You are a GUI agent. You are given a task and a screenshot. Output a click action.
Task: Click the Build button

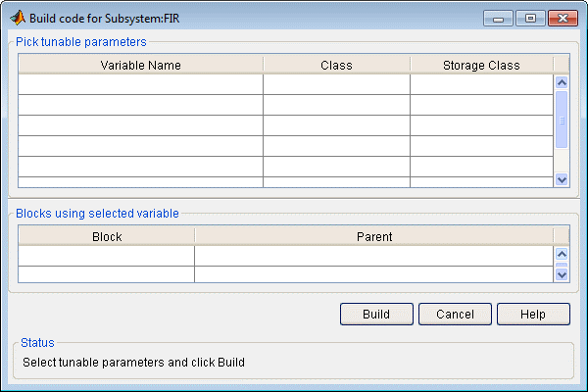[376, 315]
